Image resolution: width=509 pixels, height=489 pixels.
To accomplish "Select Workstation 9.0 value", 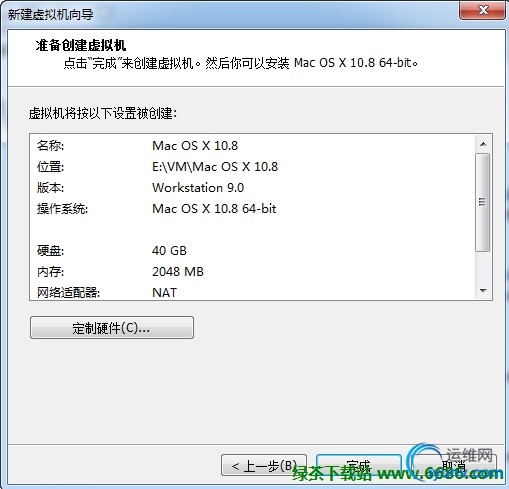I will click(198, 188).
